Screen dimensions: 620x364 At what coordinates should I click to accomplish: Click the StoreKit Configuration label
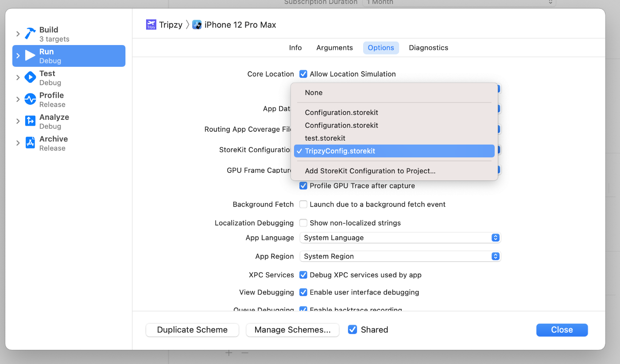256,150
